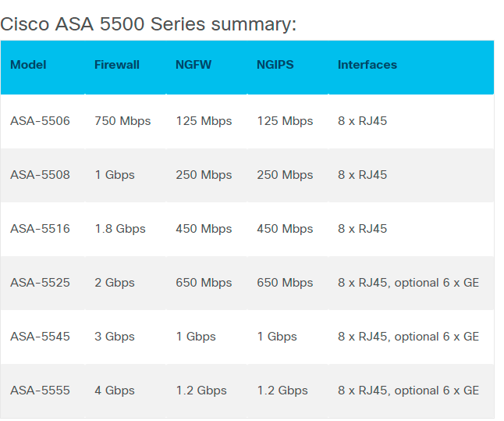Image resolution: width=504 pixels, height=421 pixels.
Task: Select the ASA-5508 model cell
Action: [x=40, y=175]
